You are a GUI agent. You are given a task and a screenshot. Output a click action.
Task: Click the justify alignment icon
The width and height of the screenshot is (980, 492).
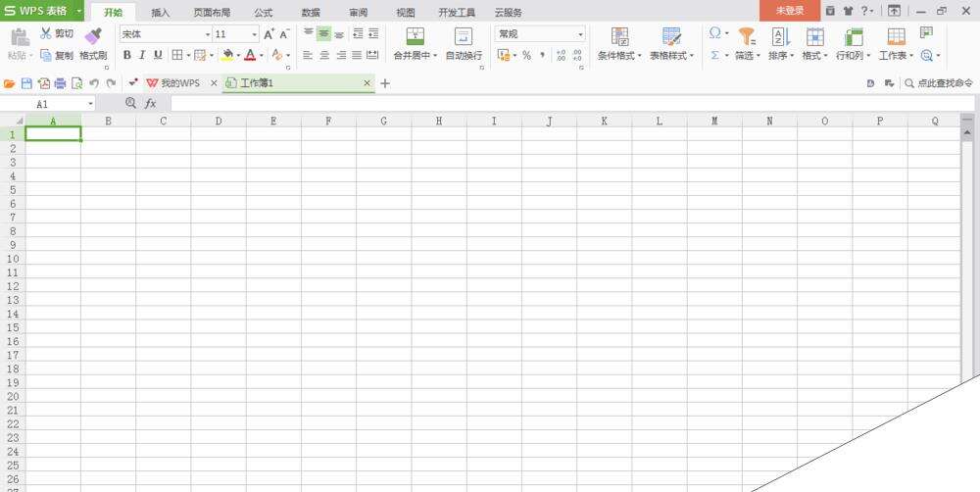[x=357, y=55]
